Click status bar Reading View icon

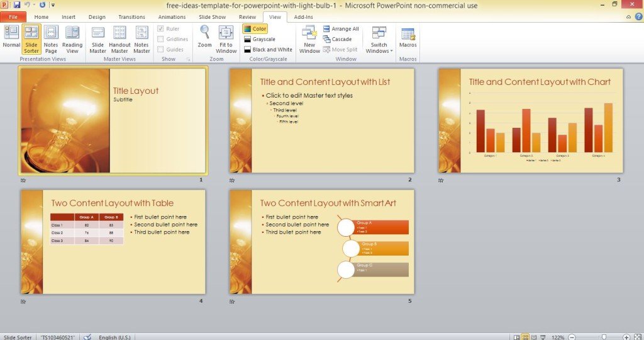(534, 337)
